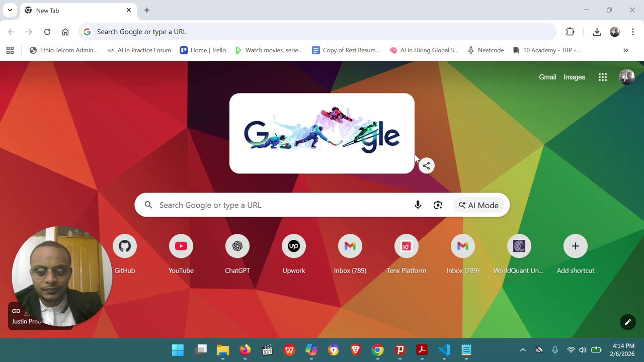This screenshot has height=362, width=644.
Task: Open Chrome's three-dot menu
Action: click(632, 32)
